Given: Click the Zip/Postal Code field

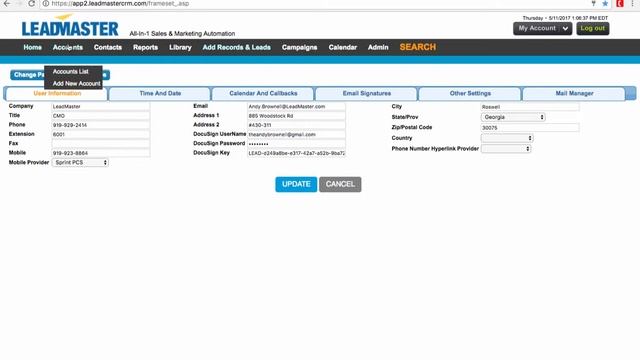Looking at the screenshot, I should tap(530, 128).
